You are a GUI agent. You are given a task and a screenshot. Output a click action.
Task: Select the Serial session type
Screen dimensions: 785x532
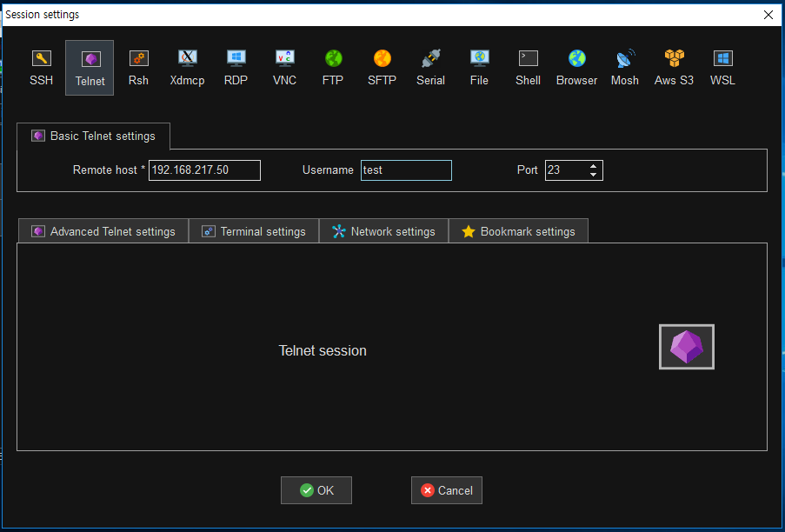click(x=430, y=68)
